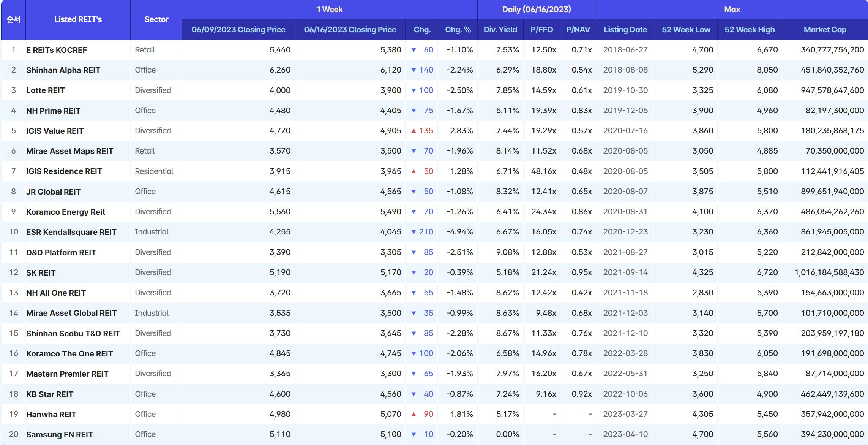Select the Mirae Asset Global REIT name

(x=71, y=313)
